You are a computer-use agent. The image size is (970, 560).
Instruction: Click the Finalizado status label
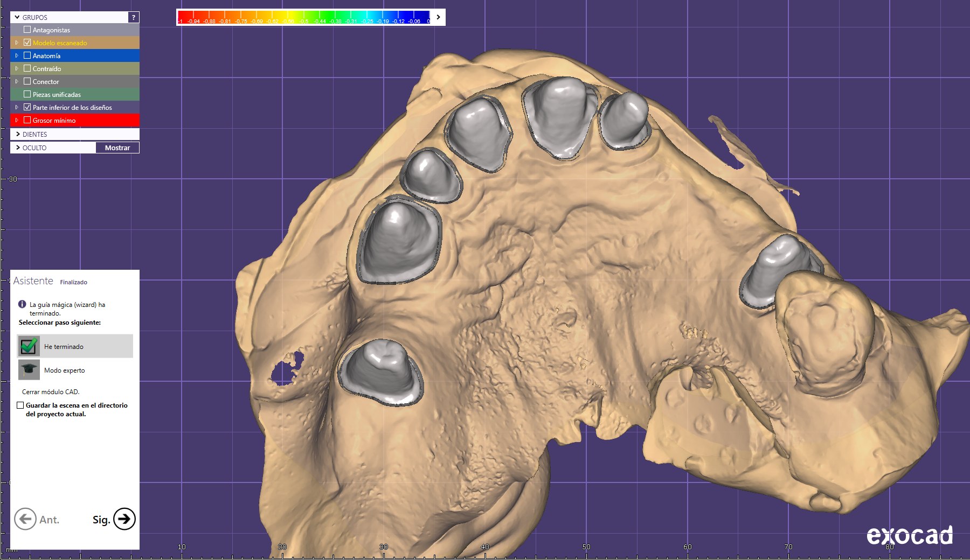[73, 282]
